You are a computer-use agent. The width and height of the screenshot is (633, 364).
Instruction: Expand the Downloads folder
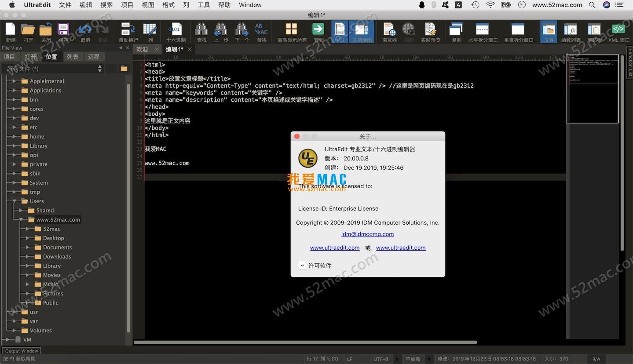(27, 256)
